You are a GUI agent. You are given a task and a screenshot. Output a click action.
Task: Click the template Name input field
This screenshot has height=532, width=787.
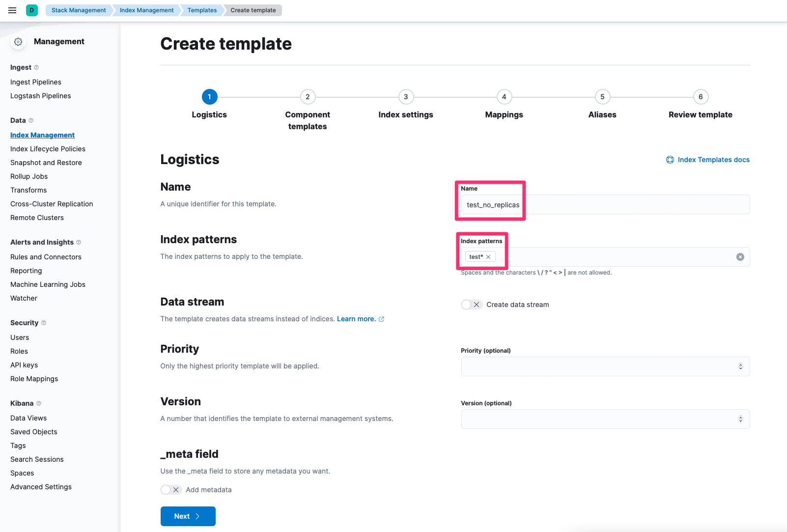click(x=604, y=205)
